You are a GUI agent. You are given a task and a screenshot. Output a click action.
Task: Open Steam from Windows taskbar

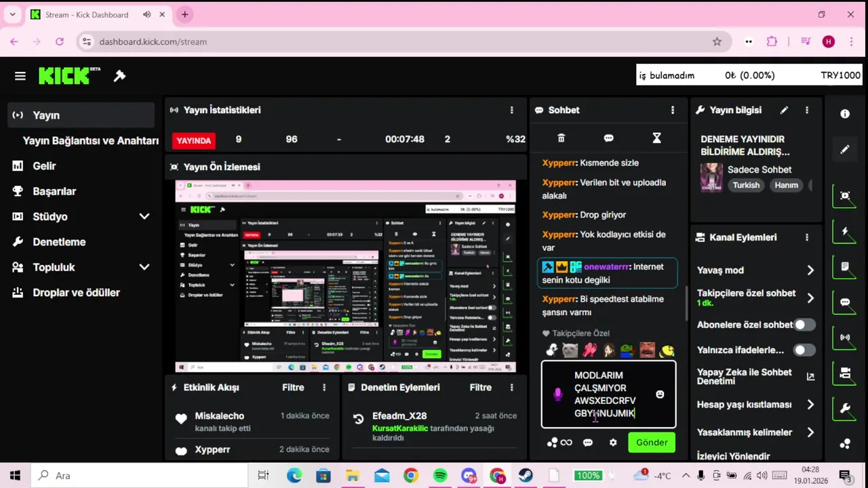click(526, 476)
